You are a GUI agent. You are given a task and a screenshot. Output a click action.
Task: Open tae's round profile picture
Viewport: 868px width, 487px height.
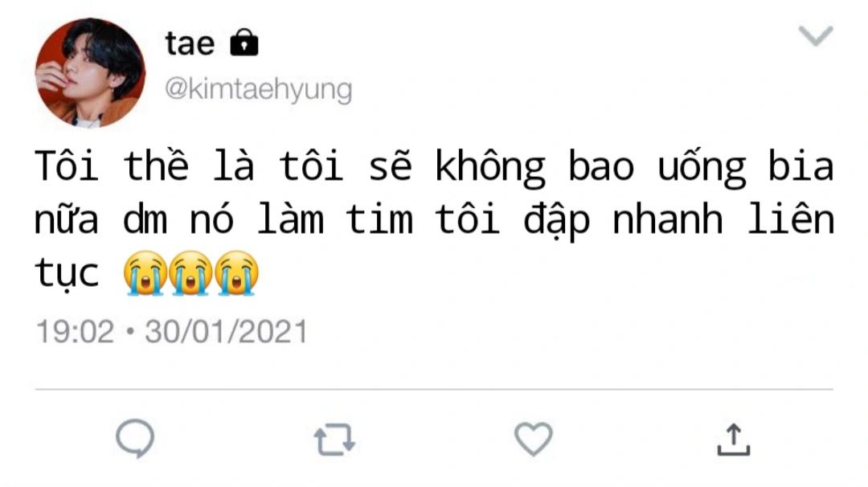pos(90,73)
